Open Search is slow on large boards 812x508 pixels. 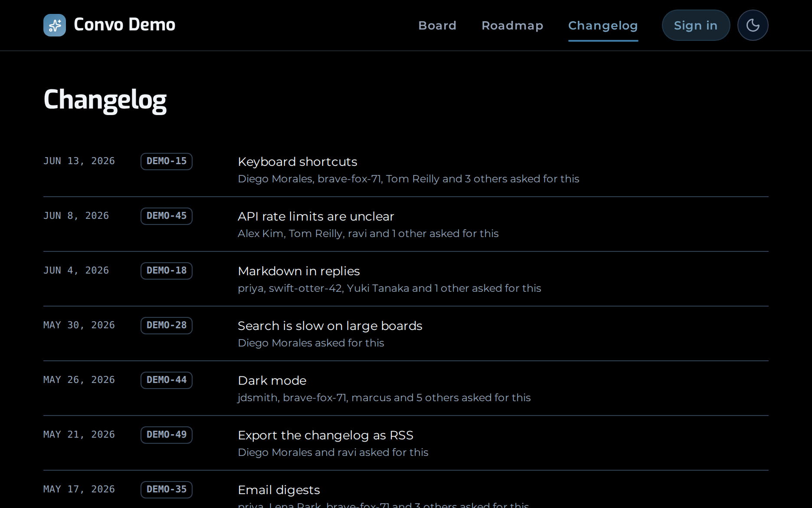pyautogui.click(x=330, y=326)
